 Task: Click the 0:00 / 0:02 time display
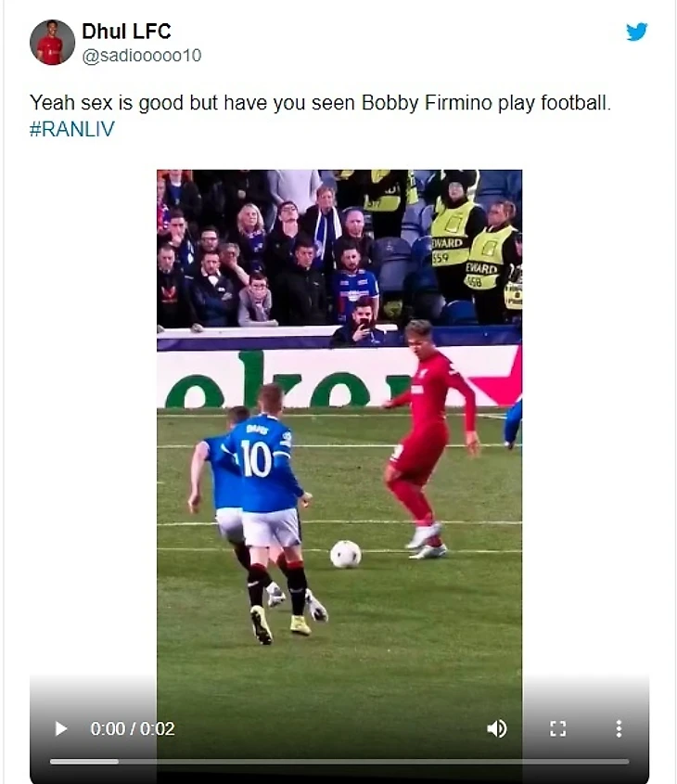[x=133, y=729]
